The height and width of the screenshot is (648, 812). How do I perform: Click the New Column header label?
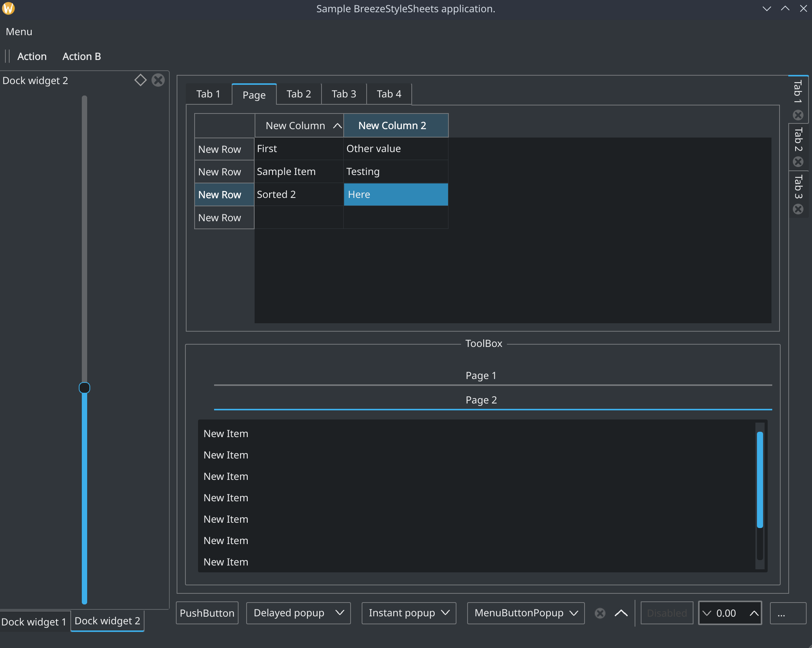click(x=296, y=126)
